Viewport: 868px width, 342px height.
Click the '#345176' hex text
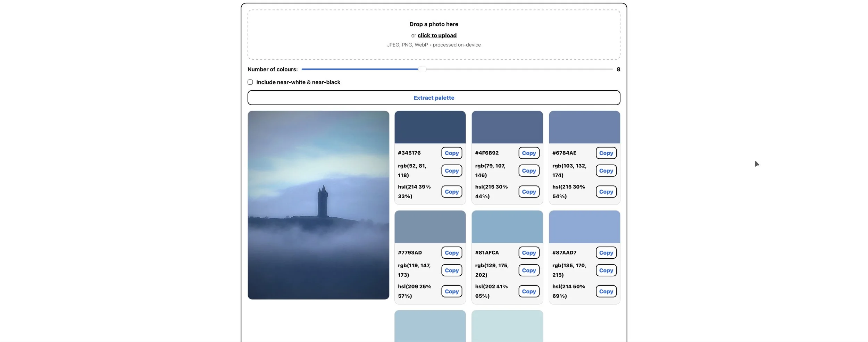(409, 153)
